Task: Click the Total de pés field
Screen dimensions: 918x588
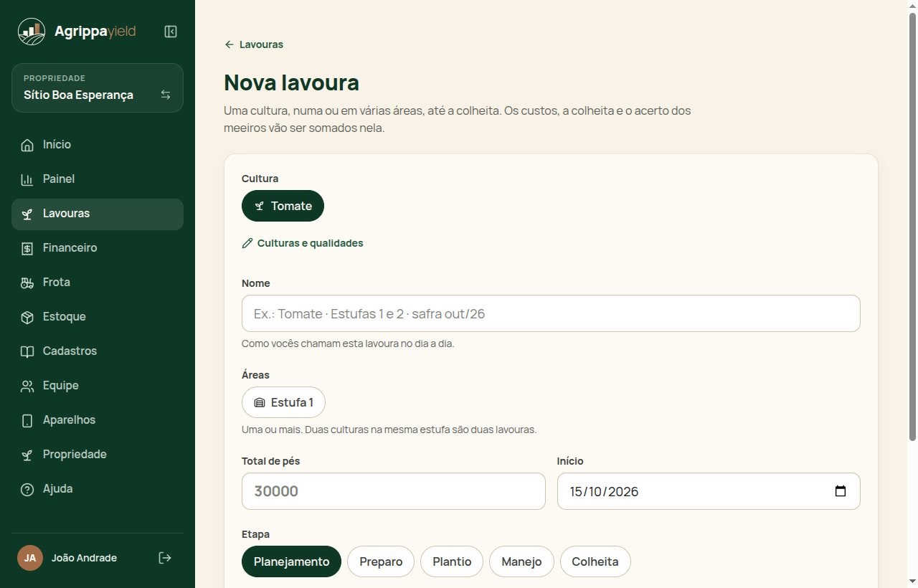Action: pyautogui.click(x=394, y=491)
